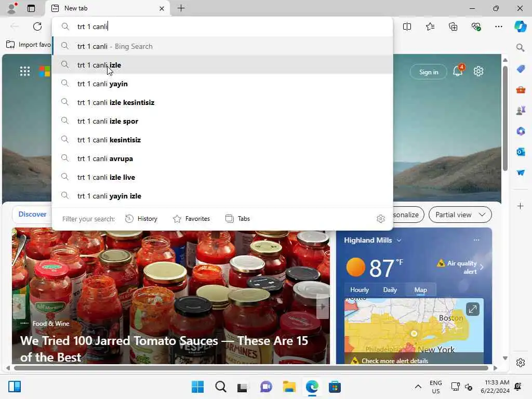Open Settings and more ellipsis menu
Viewport: 532px width, 399px height.
tap(498, 26)
